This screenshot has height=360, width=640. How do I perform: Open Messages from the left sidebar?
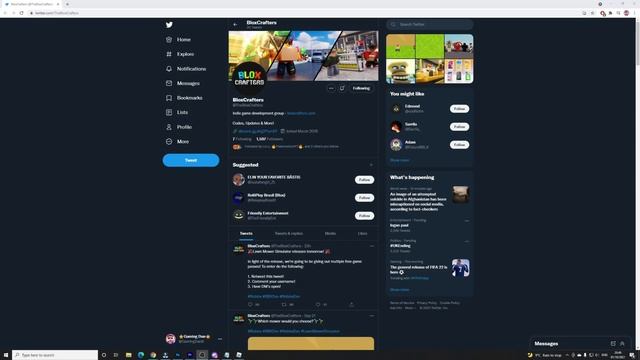click(x=182, y=83)
